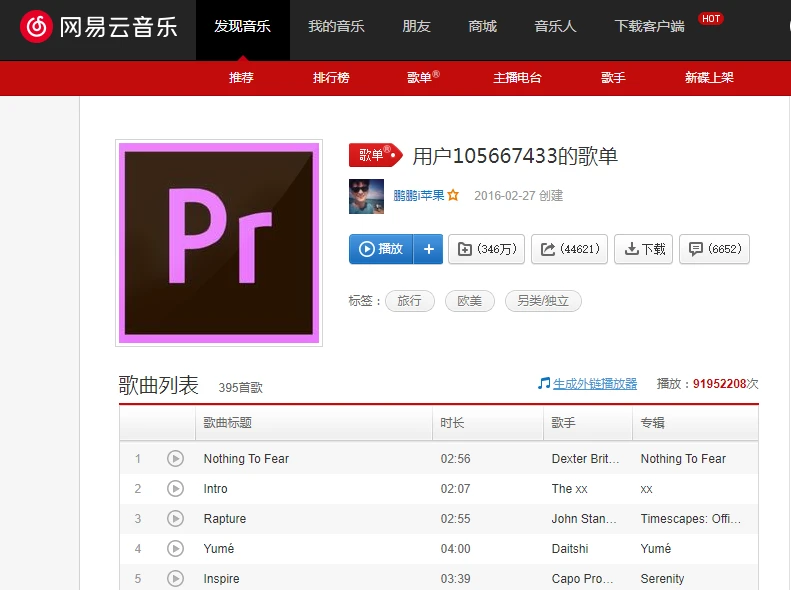Click the Pr playlist cover image
The height and width of the screenshot is (590, 791).
tap(219, 243)
